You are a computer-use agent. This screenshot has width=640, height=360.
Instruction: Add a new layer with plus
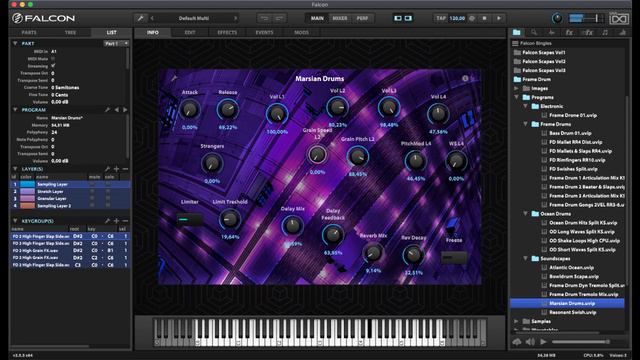(117, 169)
